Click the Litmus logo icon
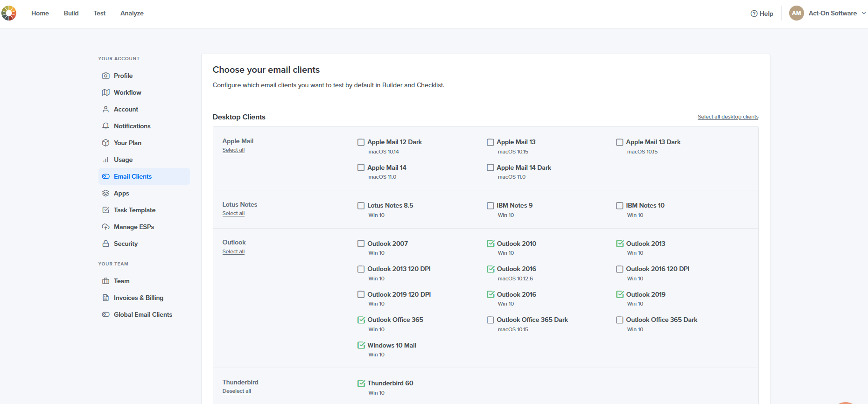 tap(9, 13)
